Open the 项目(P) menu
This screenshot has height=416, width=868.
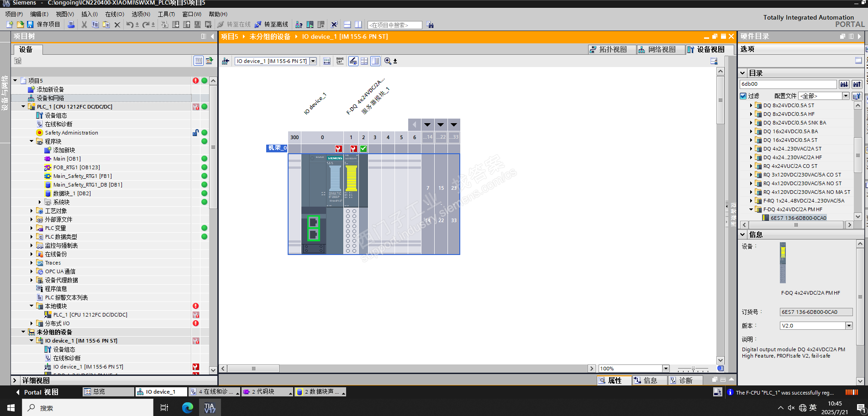[14, 14]
